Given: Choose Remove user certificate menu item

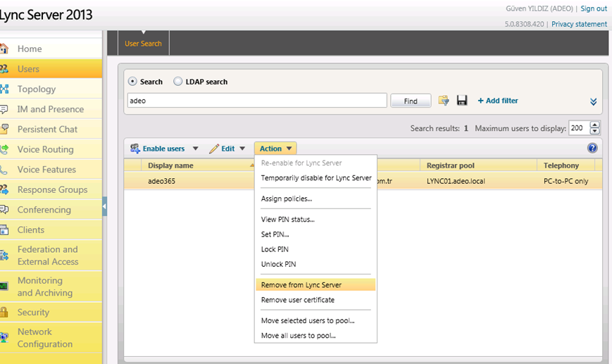Looking at the screenshot, I should (x=316, y=300).
